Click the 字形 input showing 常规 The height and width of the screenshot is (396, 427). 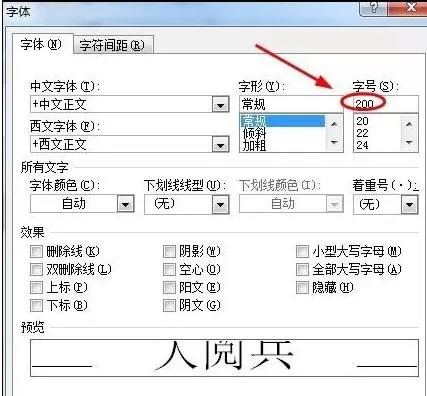291,104
